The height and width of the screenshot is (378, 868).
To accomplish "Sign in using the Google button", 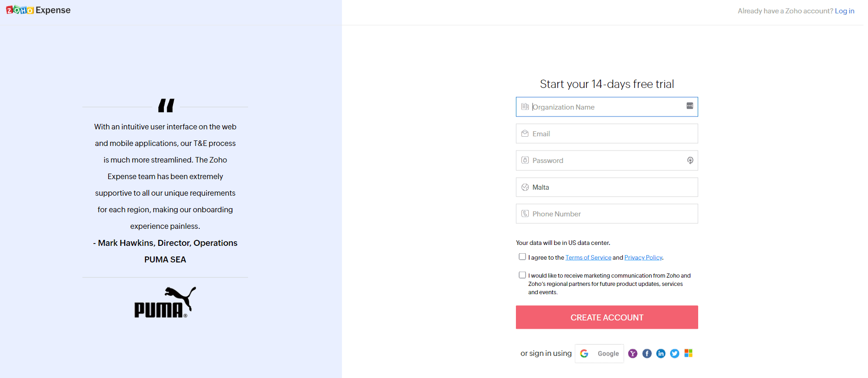I will pyautogui.click(x=599, y=354).
